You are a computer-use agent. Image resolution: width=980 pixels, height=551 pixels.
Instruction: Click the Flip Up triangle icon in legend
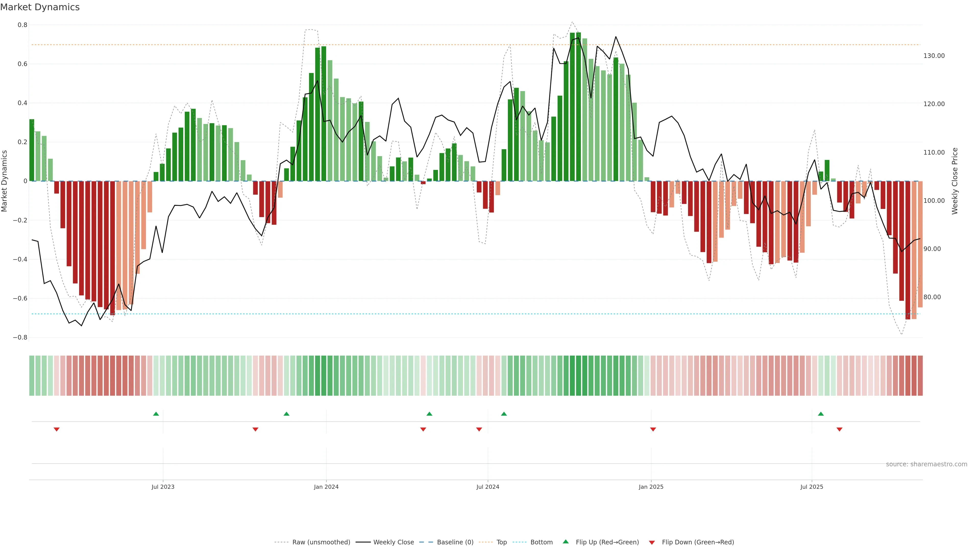pos(565,542)
